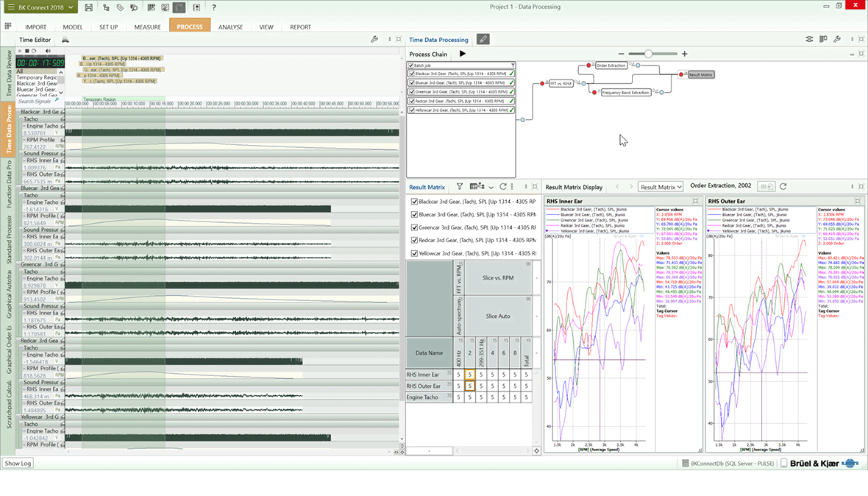Expand the Result Matrix layout options arrow
Image resolution: width=868 pixels, height=496 pixels.
click(x=491, y=187)
